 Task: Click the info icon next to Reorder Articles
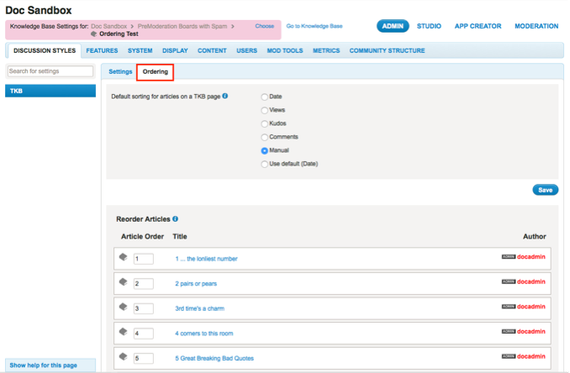pos(175,219)
